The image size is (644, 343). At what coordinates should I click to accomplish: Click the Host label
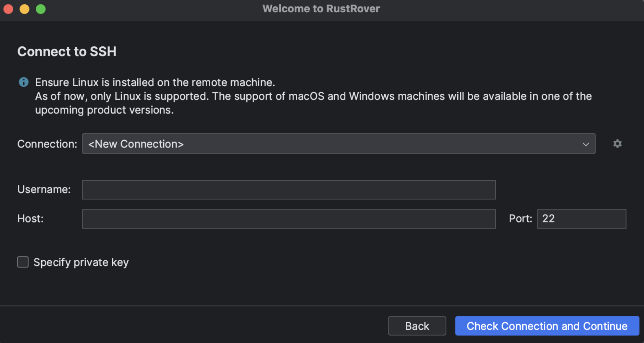tap(30, 219)
